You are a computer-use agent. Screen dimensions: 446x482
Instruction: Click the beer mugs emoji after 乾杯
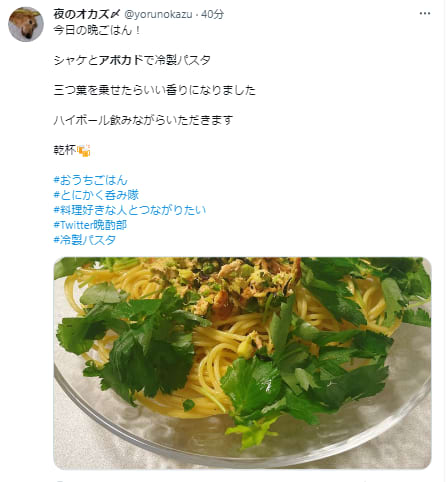(84, 150)
